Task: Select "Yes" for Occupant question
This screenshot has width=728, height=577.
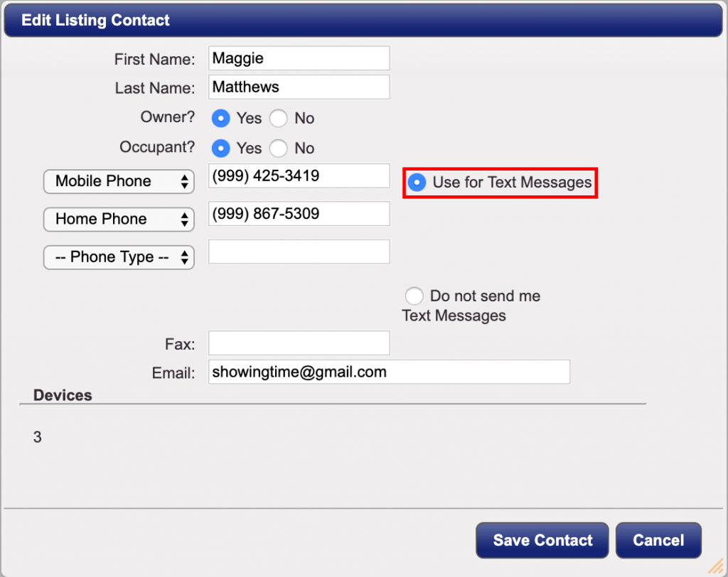Action: (220, 148)
